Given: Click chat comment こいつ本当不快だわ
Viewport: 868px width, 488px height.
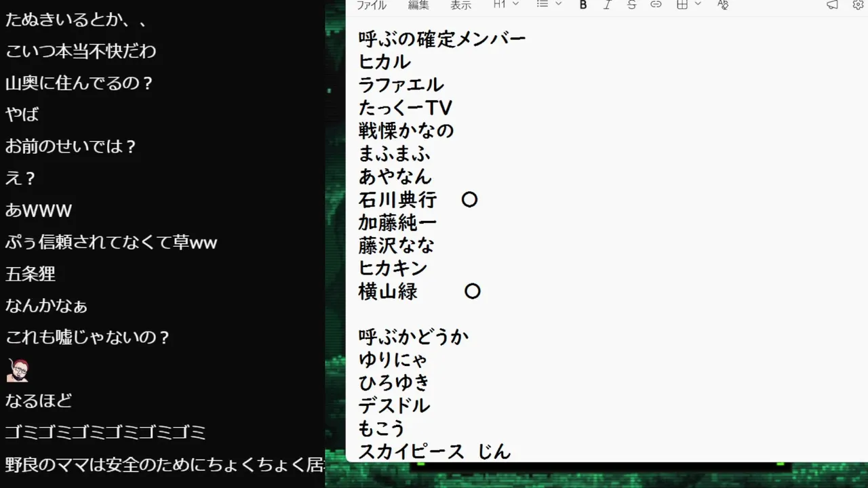Looking at the screenshot, I should (81, 51).
